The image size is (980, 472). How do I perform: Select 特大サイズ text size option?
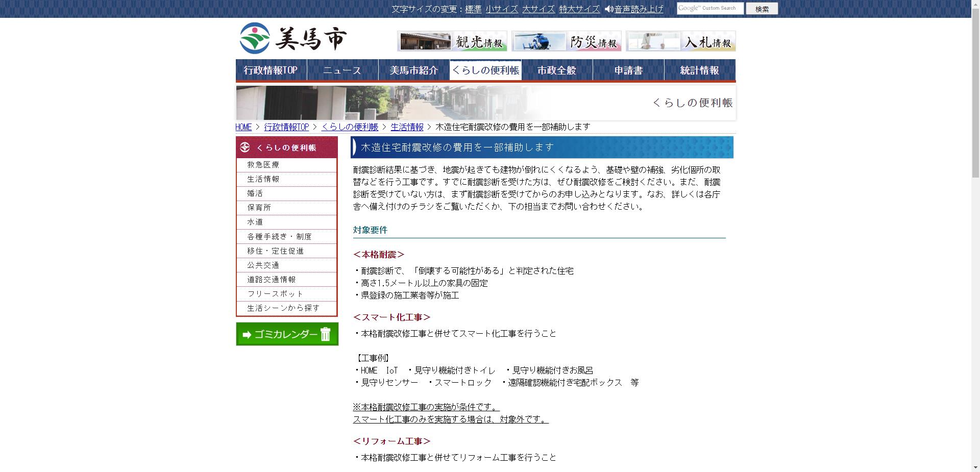(x=579, y=9)
